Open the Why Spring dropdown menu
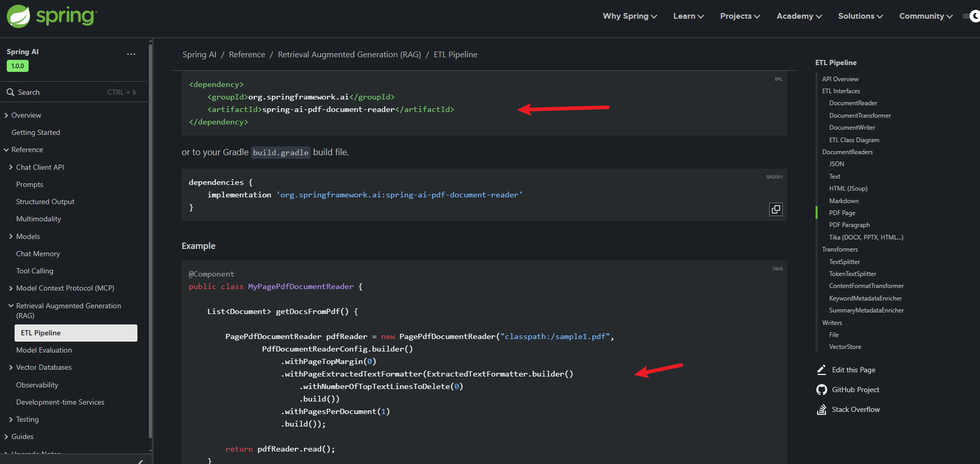The image size is (980, 464). [x=630, y=16]
